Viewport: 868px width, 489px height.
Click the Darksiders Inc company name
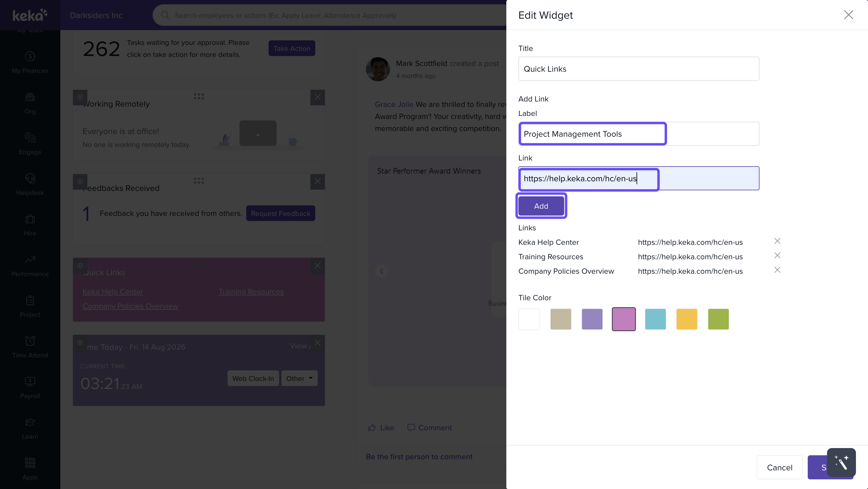[x=96, y=15]
